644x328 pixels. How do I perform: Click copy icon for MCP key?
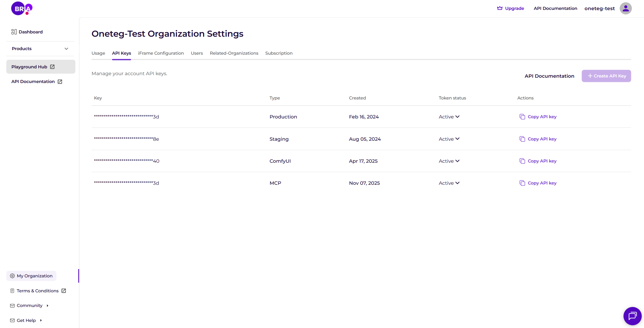click(x=522, y=183)
